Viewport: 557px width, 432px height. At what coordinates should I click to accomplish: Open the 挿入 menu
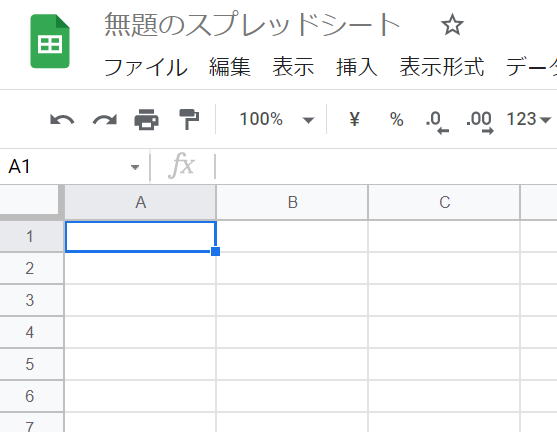(x=357, y=67)
